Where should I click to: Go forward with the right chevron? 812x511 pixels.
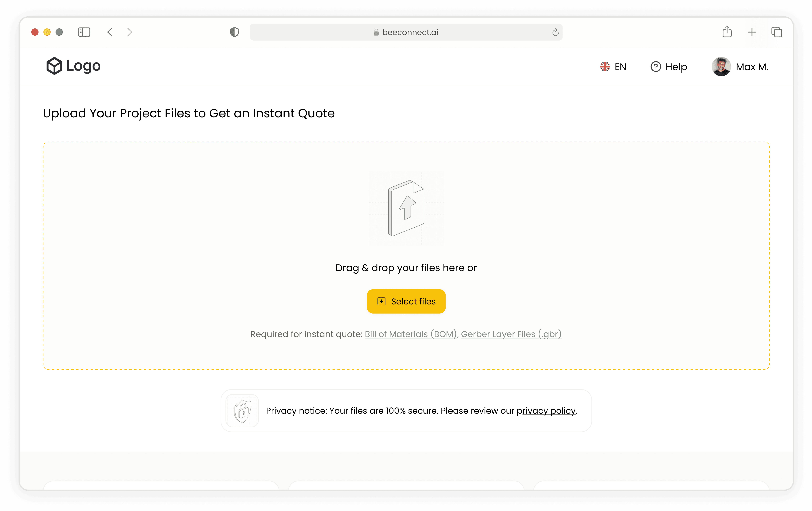130,32
